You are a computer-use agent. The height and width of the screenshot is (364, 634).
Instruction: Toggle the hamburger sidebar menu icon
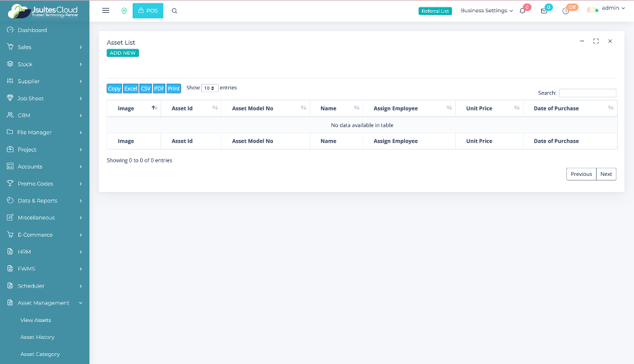click(x=106, y=11)
